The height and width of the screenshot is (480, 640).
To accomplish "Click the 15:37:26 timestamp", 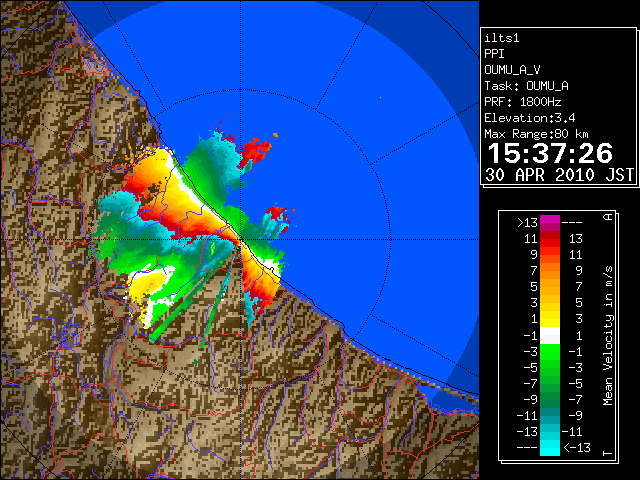I will click(x=550, y=153).
